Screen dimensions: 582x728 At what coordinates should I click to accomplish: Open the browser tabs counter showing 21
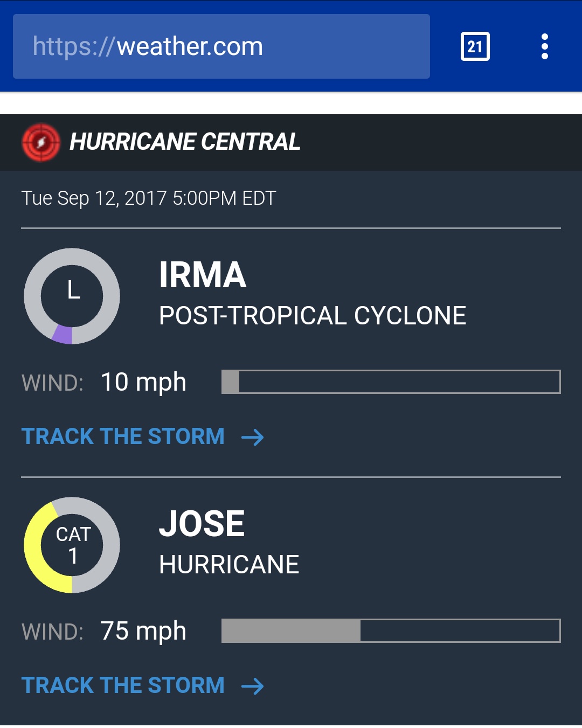[475, 47]
